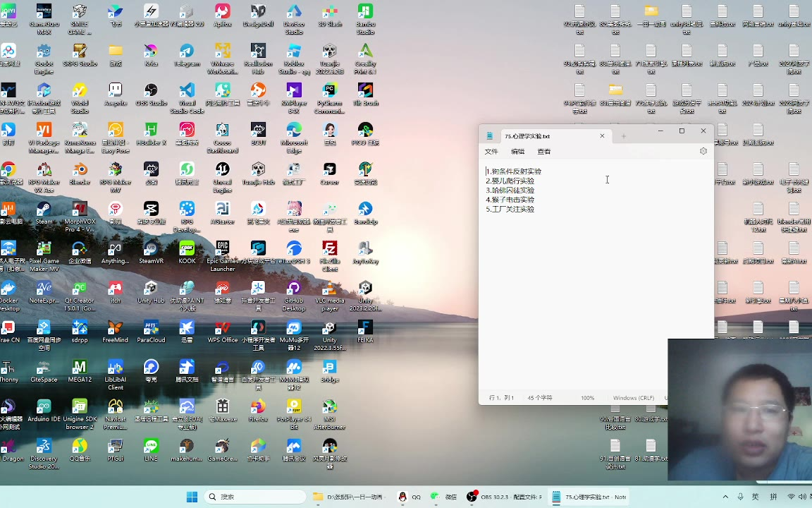Toggle the 英 input language indicator

tap(755, 497)
